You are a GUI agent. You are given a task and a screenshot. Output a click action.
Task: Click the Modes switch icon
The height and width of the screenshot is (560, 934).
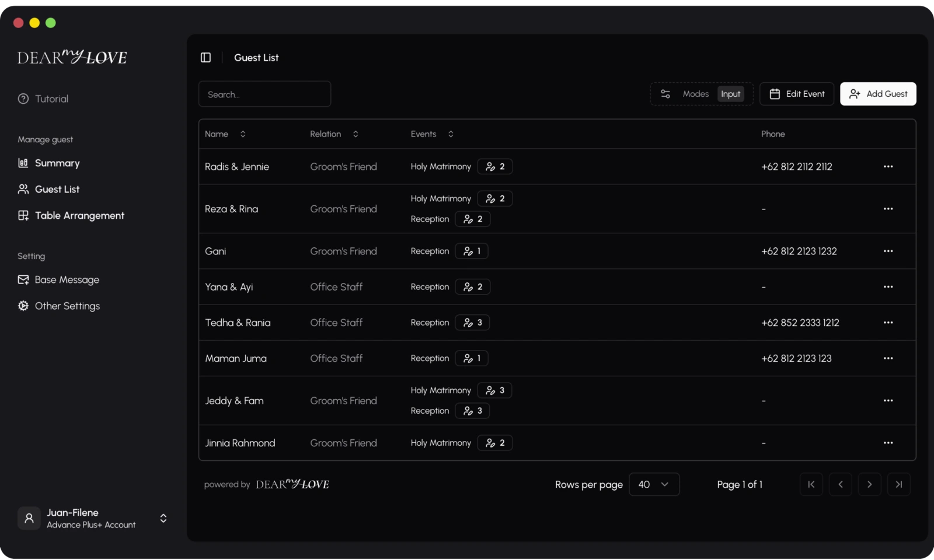(x=665, y=93)
